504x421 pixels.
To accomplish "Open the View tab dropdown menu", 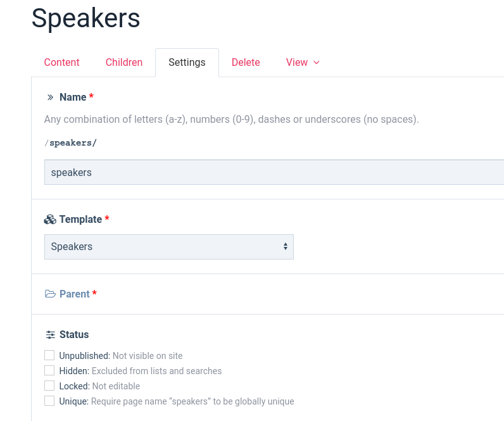I will tap(303, 63).
